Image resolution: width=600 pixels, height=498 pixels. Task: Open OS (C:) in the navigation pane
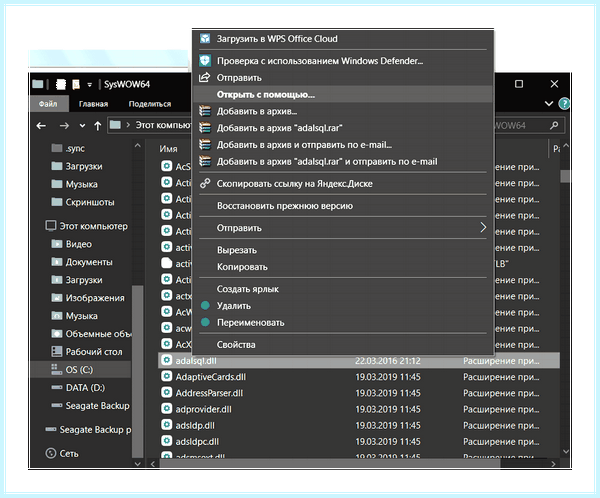pos(79,369)
